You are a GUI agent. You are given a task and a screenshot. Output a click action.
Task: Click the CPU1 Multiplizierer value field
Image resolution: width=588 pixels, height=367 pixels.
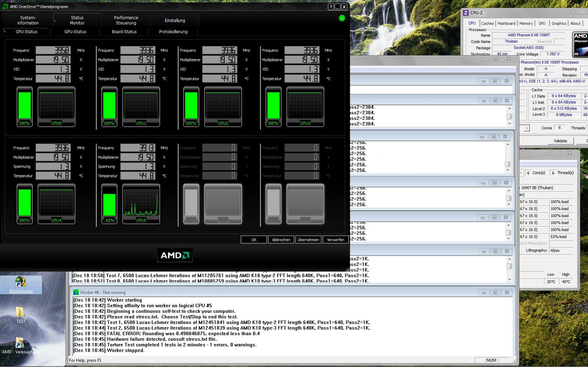[x=138, y=60]
